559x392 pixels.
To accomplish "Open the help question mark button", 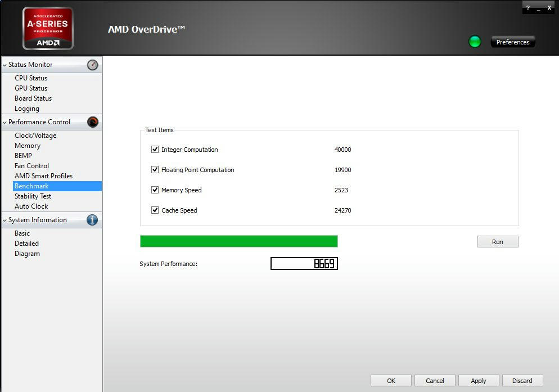I will pyautogui.click(x=528, y=7).
